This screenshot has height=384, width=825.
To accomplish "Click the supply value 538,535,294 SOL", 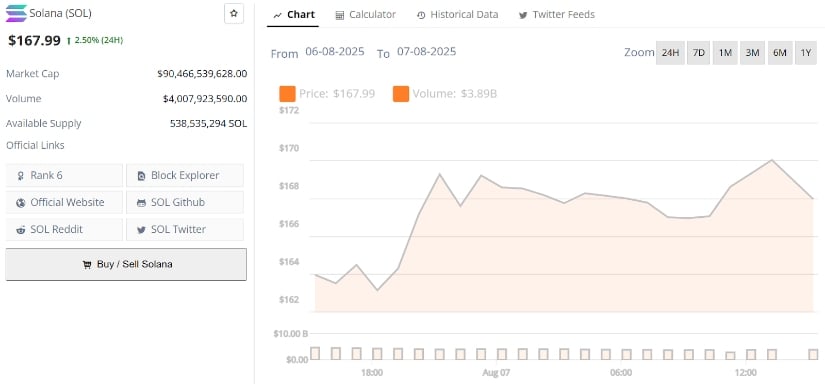I will pos(208,124).
